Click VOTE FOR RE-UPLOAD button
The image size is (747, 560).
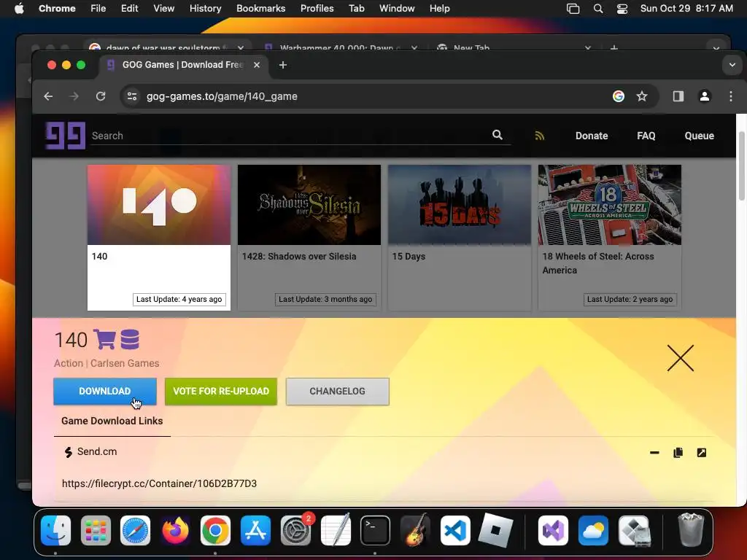point(221,392)
